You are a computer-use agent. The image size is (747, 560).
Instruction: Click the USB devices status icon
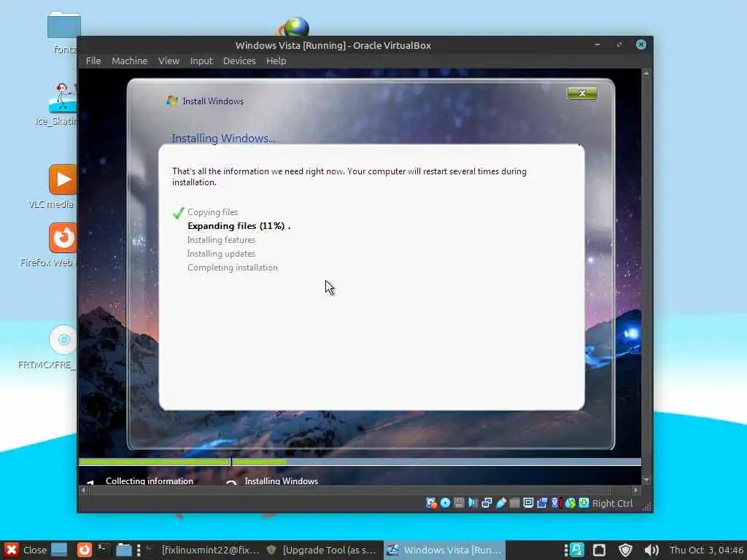(500, 503)
